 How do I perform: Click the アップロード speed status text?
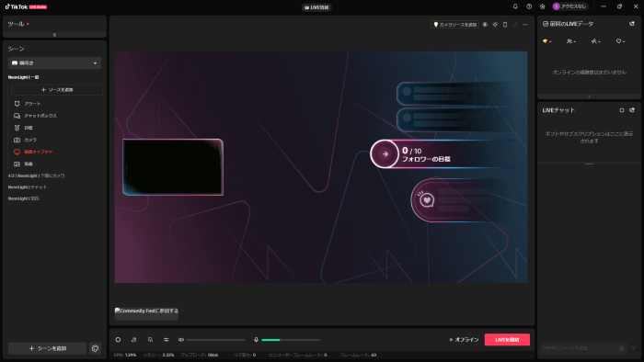(200, 355)
